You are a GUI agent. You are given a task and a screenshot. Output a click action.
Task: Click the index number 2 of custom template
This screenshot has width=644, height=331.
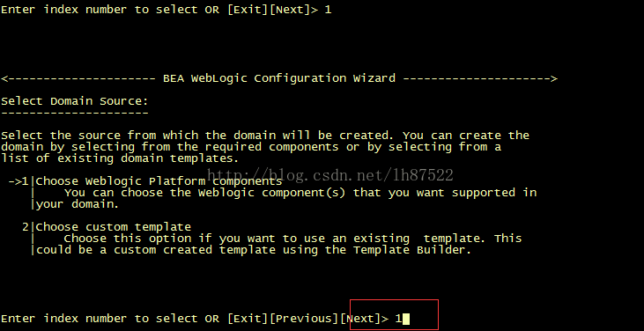26,227
